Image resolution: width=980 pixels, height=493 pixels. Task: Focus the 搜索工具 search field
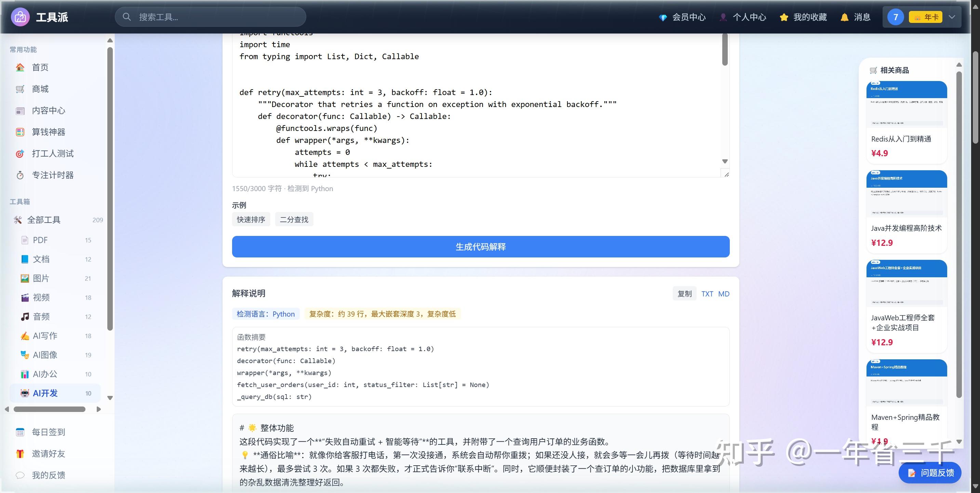(210, 17)
